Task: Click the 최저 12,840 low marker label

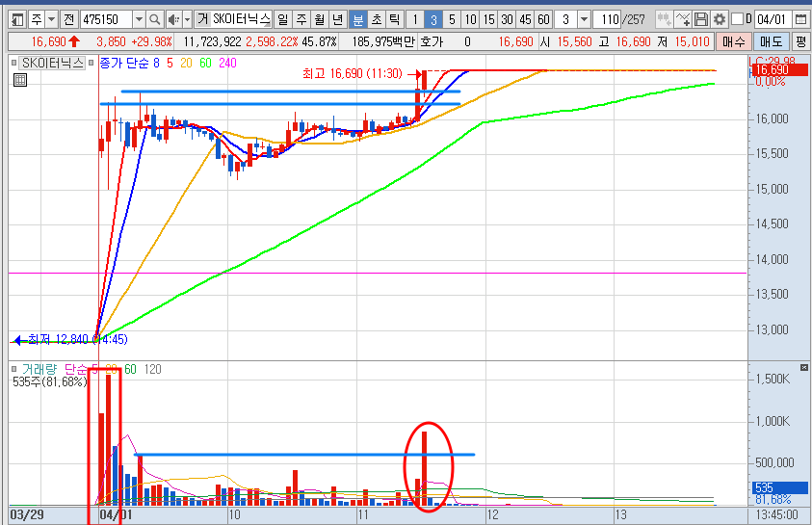Action: (x=78, y=340)
